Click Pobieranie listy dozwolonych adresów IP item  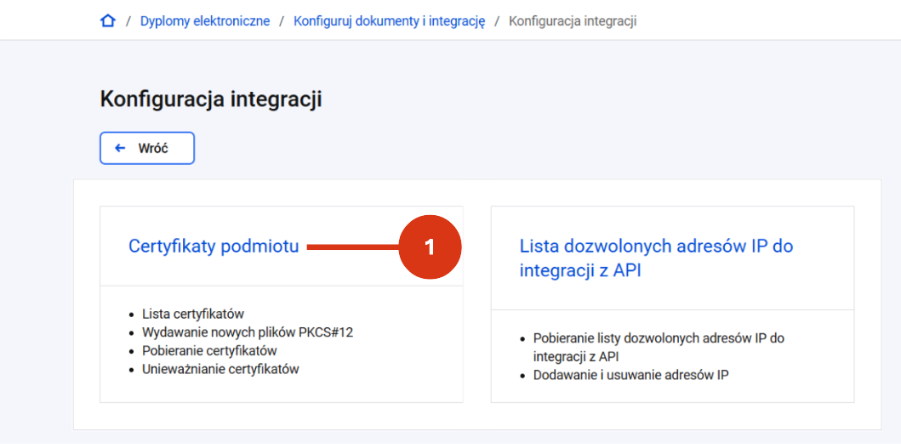tap(659, 347)
